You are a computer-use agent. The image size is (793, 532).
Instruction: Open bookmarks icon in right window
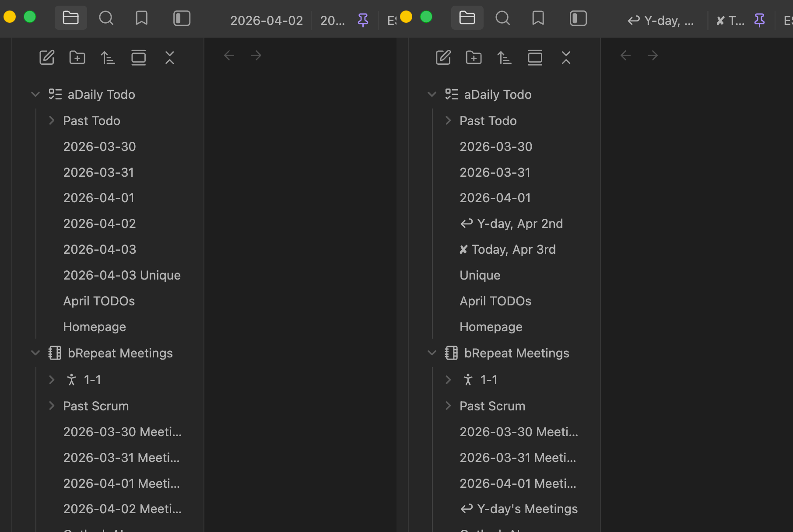(x=538, y=18)
